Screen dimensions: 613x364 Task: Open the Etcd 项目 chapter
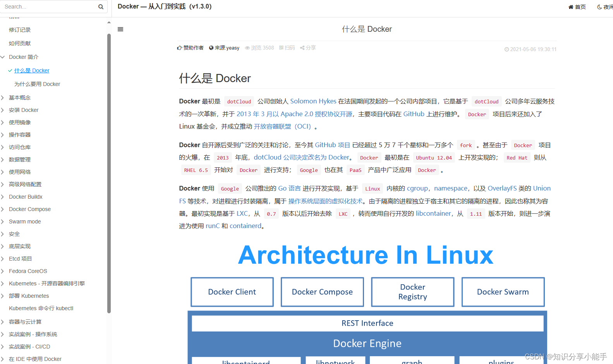tap(21, 259)
